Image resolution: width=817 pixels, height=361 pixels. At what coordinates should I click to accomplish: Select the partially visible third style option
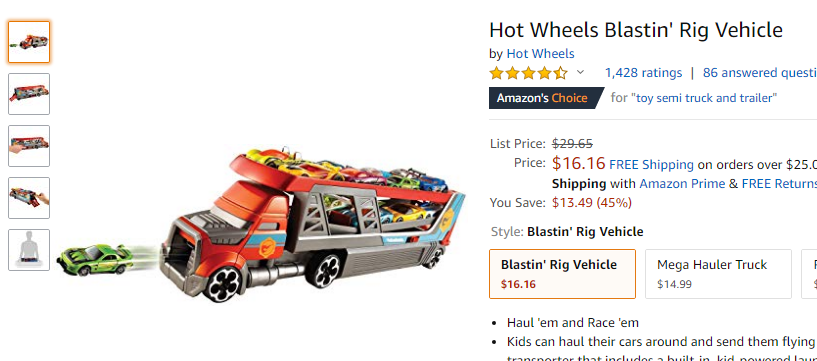click(809, 274)
